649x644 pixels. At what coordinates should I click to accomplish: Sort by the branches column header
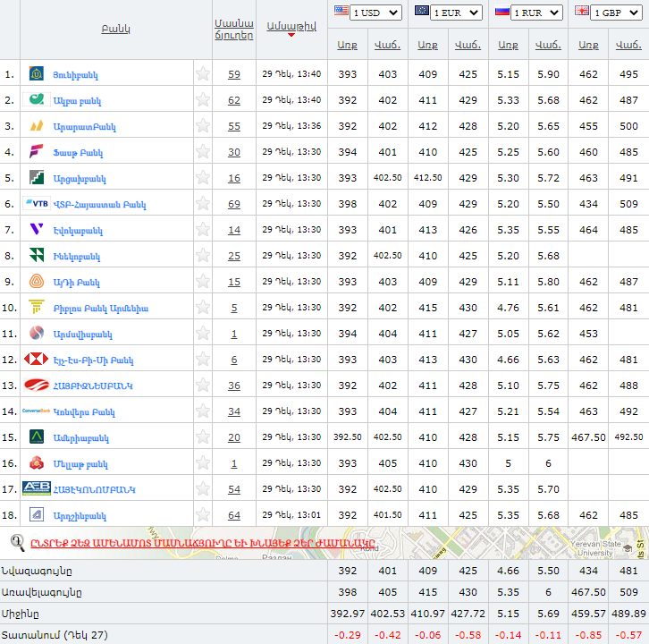[x=234, y=30]
